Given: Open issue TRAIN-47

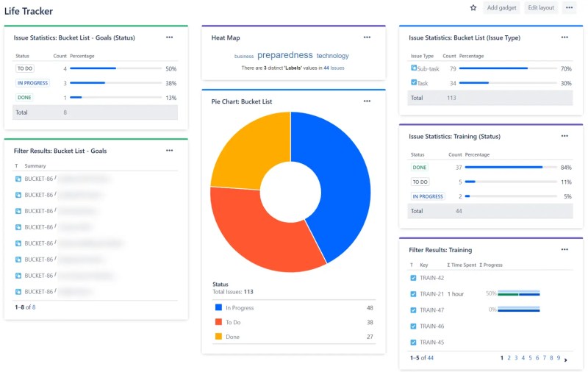Looking at the screenshot, I should (x=431, y=310).
